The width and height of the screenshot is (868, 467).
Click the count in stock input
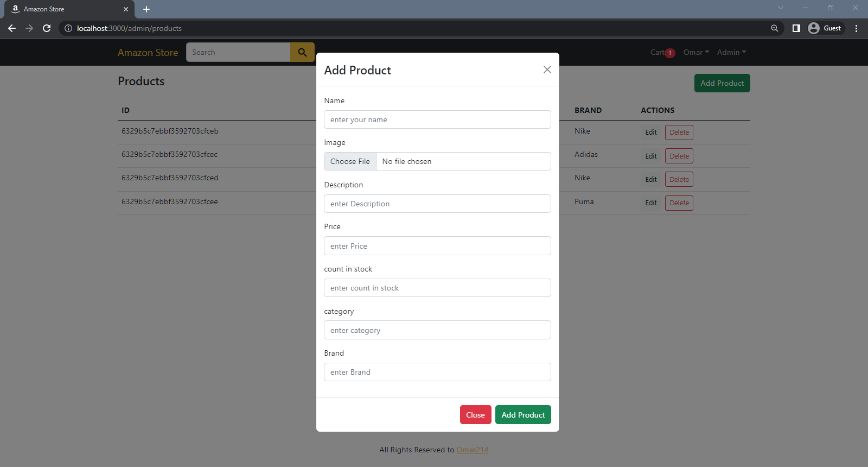pos(437,288)
